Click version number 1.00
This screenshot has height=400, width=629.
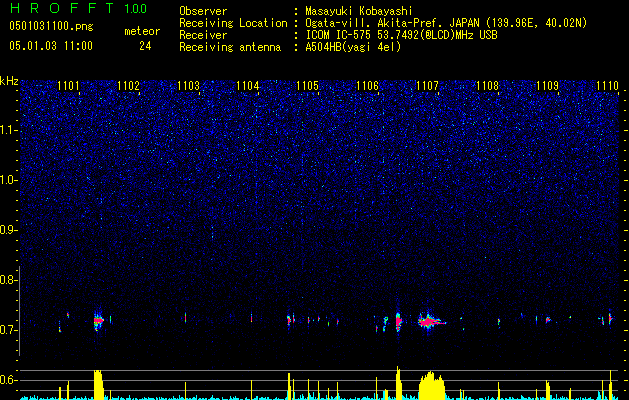coord(135,9)
